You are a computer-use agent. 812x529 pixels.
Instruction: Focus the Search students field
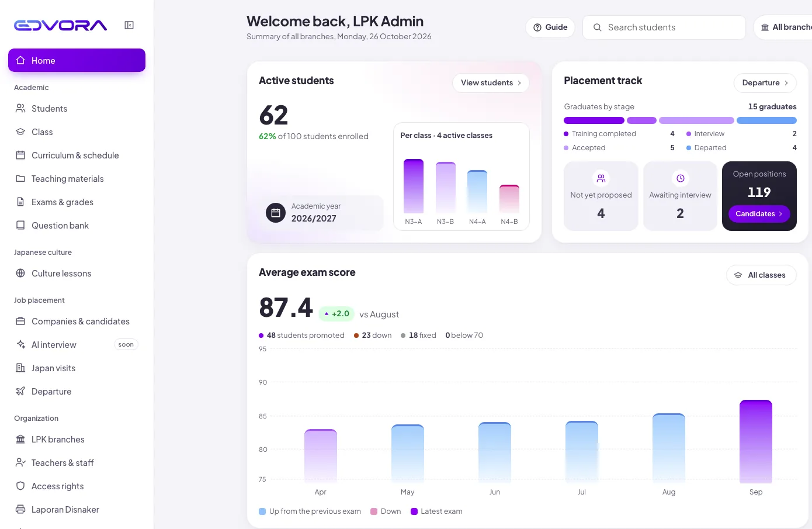[664, 27]
